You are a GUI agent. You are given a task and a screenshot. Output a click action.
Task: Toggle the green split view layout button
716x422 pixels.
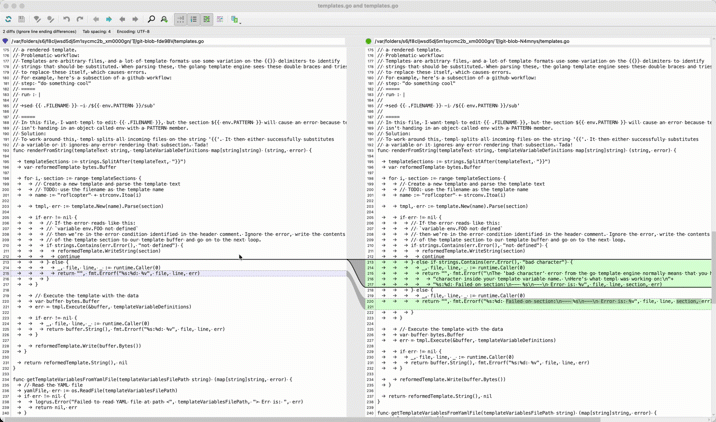point(207,19)
